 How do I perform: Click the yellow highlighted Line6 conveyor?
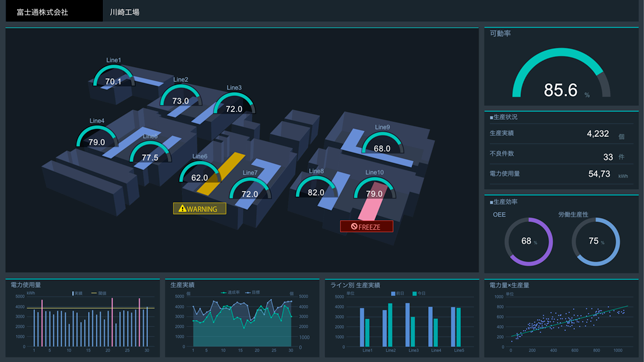[x=221, y=174]
